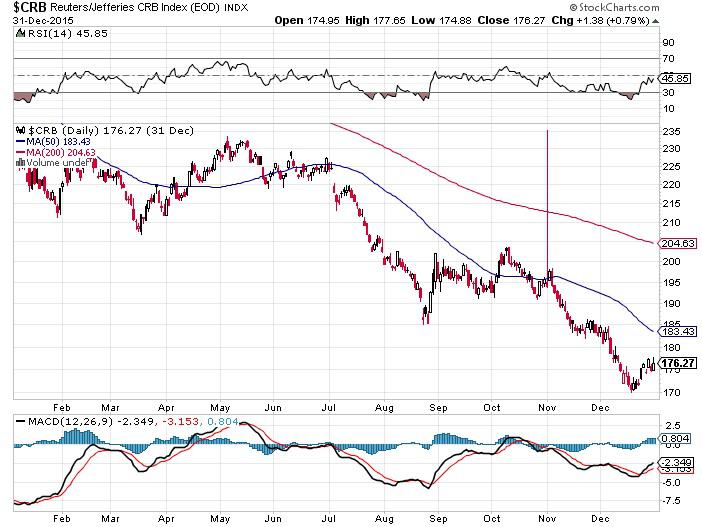Click the RSI(14) 45.85 label
This screenshot has width=702, height=527.
[68, 34]
